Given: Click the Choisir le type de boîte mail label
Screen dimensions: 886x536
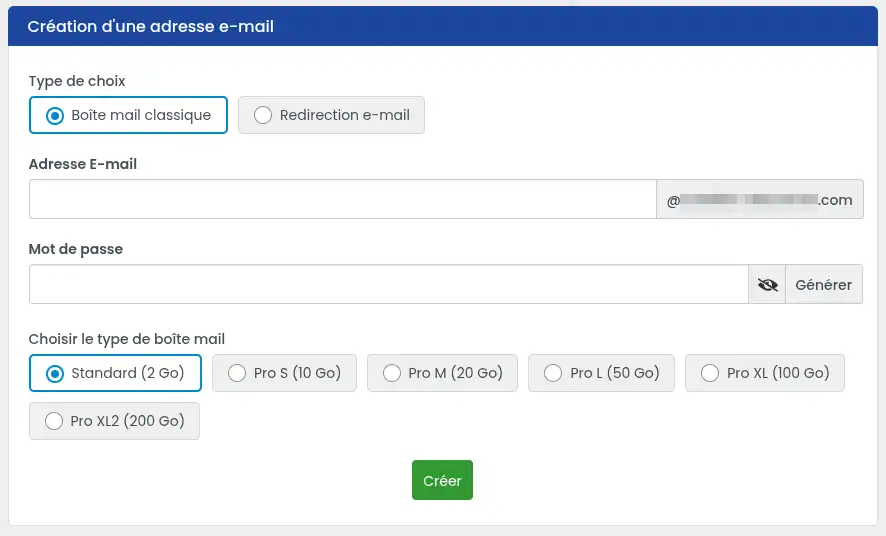Looking at the screenshot, I should tap(127, 339).
